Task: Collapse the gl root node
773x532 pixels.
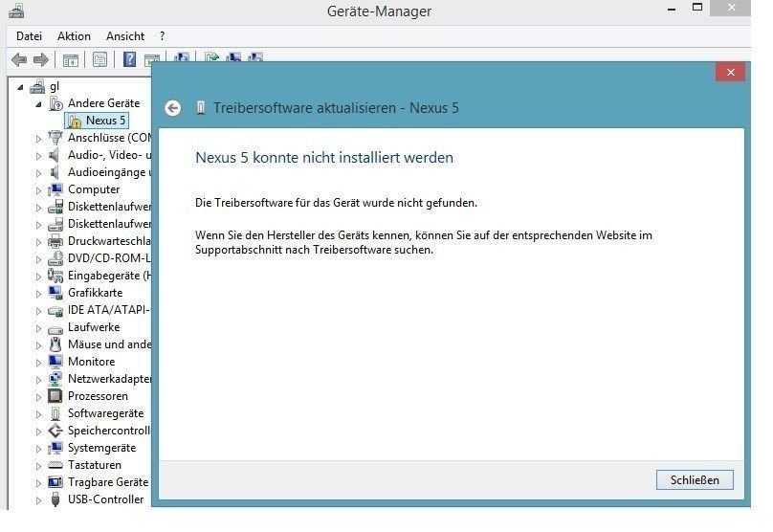Action: (x=20, y=88)
